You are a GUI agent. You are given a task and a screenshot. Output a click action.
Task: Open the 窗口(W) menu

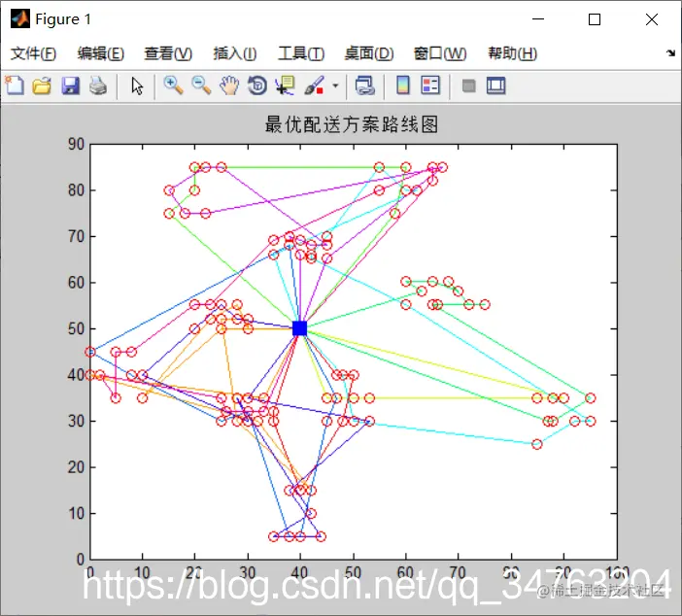pos(440,53)
